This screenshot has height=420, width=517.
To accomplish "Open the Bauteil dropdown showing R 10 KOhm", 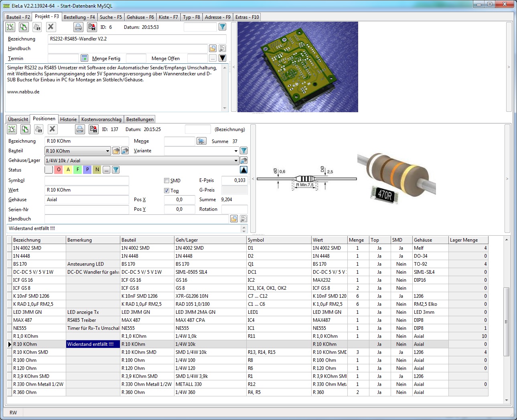I will coord(107,151).
